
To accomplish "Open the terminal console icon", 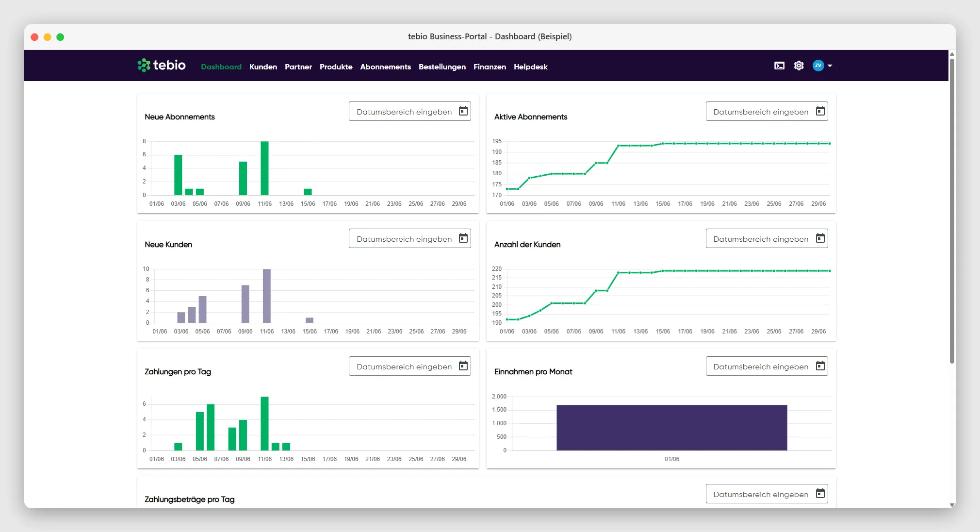I will (x=779, y=66).
